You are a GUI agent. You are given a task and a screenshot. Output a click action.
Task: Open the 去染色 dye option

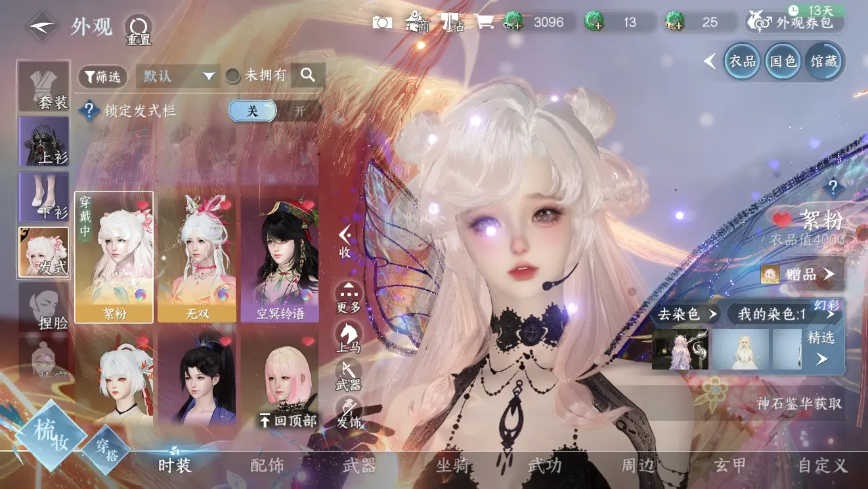click(x=687, y=314)
